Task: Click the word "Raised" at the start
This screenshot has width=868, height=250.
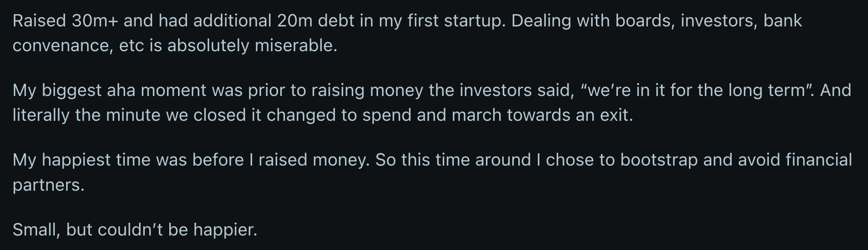Action: pos(39,21)
